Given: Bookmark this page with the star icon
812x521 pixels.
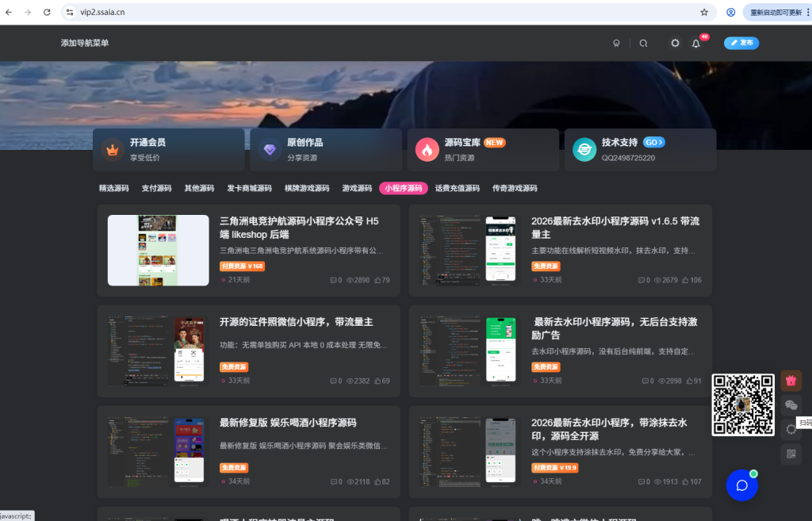Looking at the screenshot, I should point(704,12).
